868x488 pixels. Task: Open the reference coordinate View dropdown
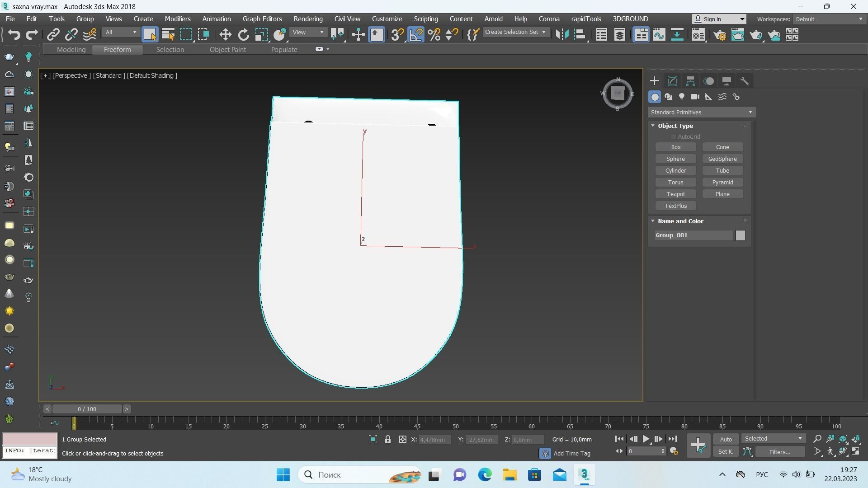pyautogui.click(x=308, y=33)
